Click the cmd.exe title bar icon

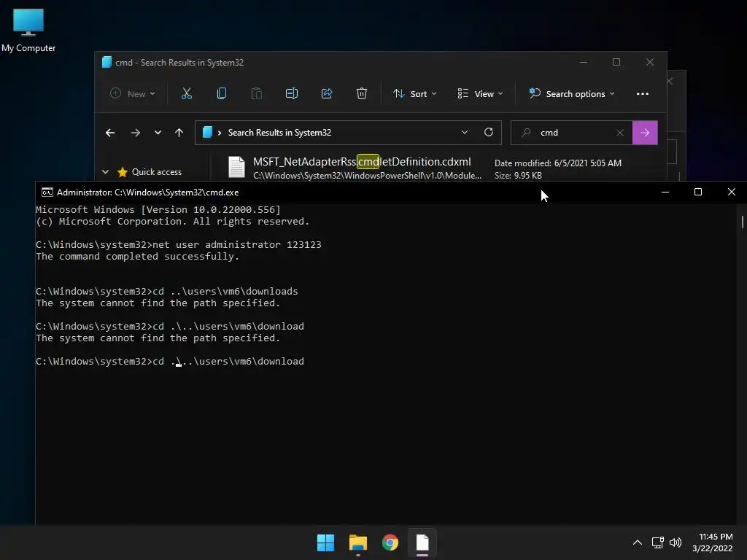pos(47,192)
